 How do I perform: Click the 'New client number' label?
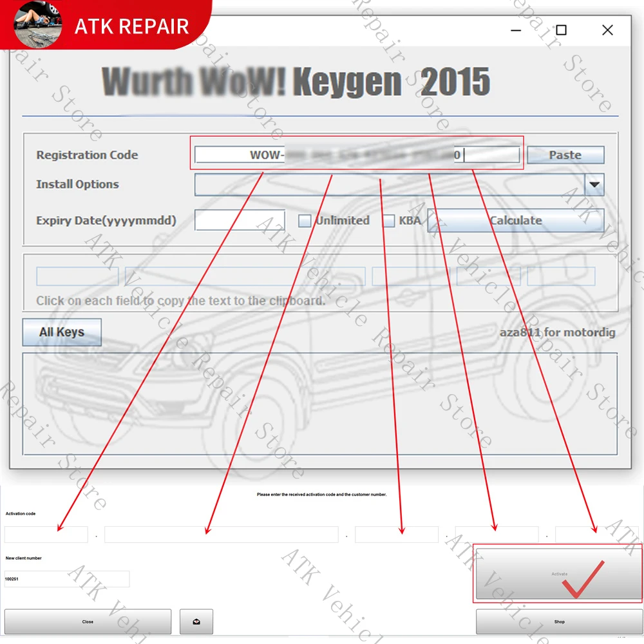coord(23,558)
